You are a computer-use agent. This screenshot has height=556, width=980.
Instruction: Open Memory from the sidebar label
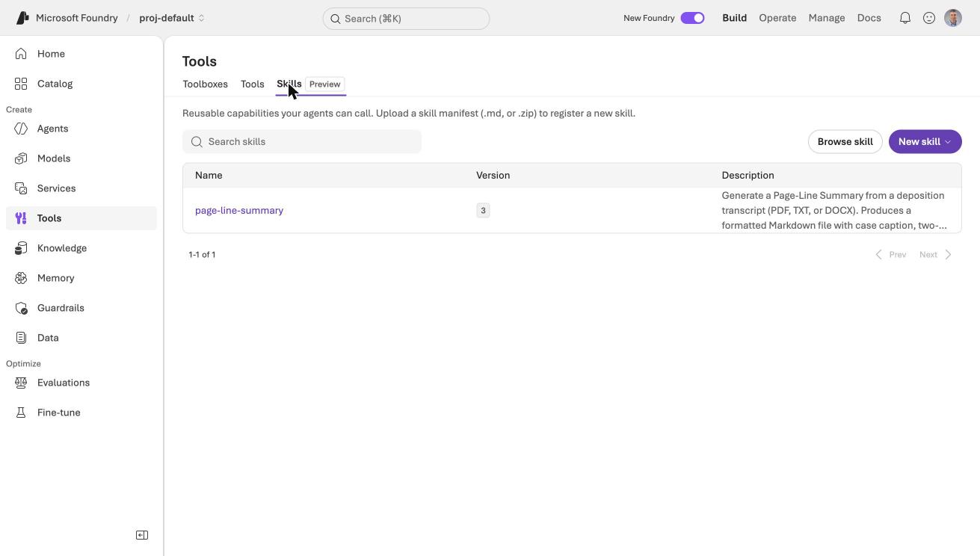coord(56,278)
